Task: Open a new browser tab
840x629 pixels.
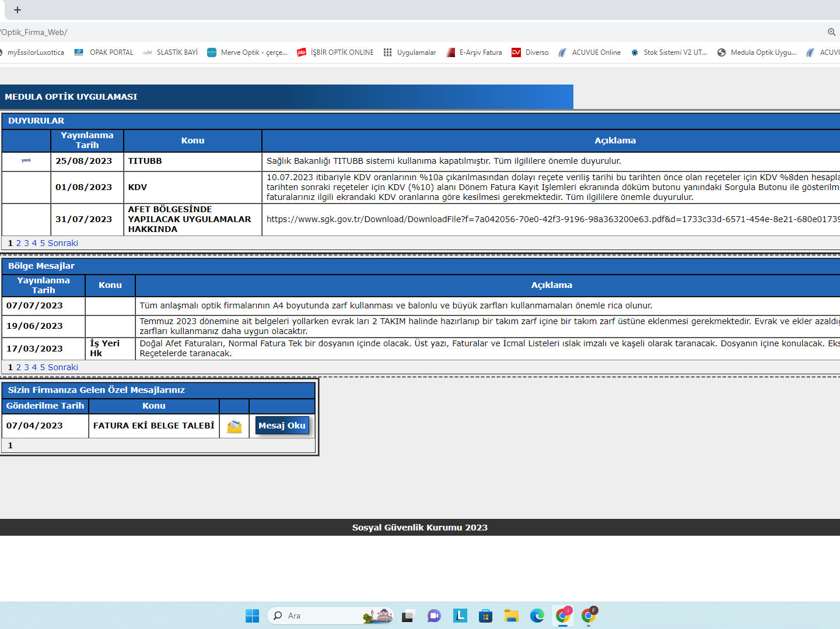Action: click(17, 10)
